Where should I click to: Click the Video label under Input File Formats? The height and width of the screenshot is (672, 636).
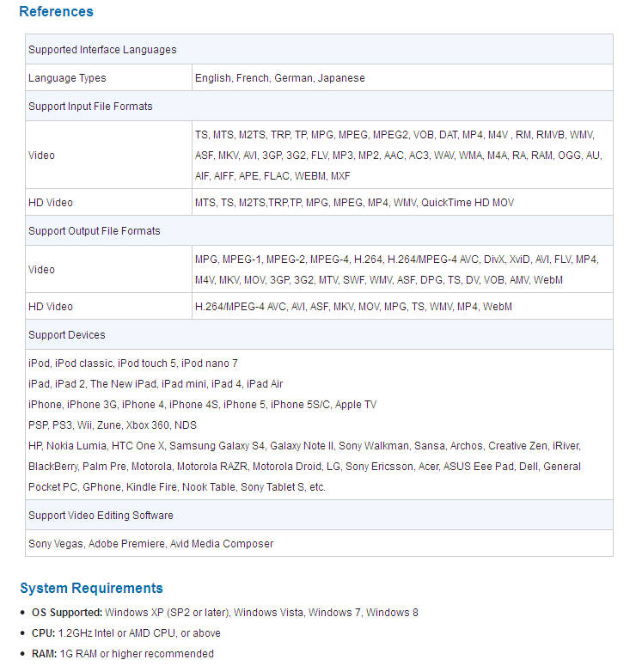41,156
